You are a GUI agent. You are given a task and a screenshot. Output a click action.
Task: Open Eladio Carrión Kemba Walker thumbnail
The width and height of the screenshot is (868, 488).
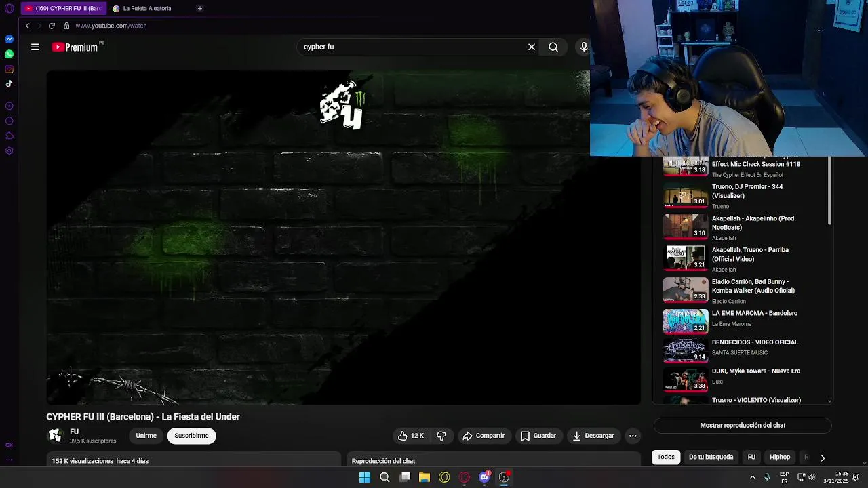[686, 289]
